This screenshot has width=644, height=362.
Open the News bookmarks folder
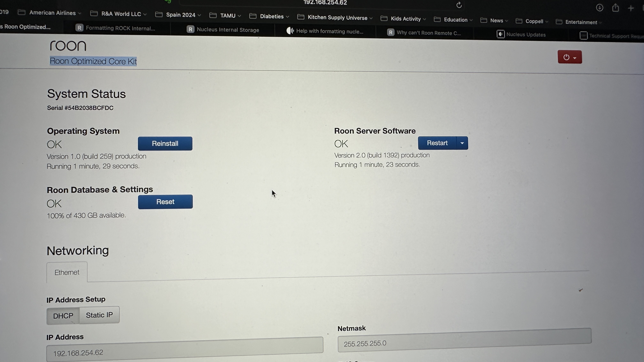coord(494,20)
